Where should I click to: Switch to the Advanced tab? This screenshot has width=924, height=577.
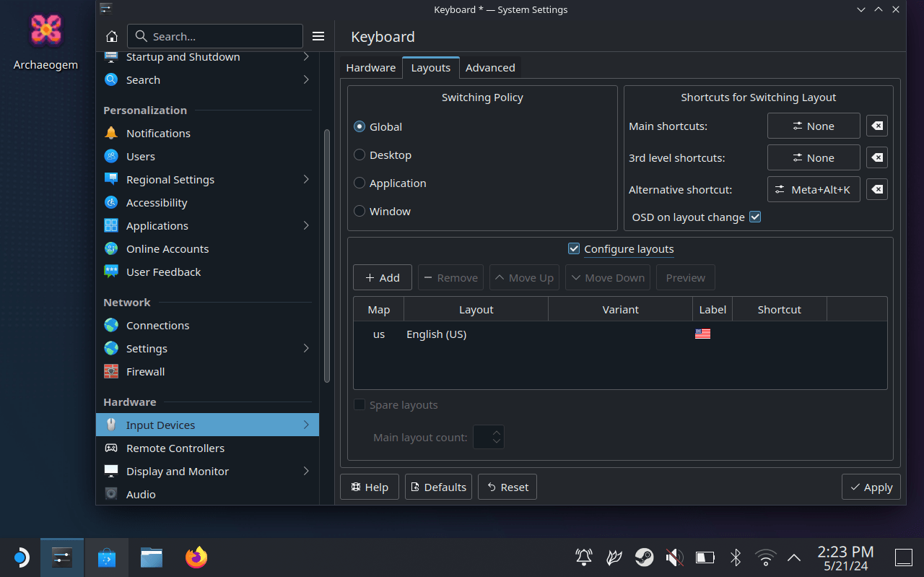point(490,68)
